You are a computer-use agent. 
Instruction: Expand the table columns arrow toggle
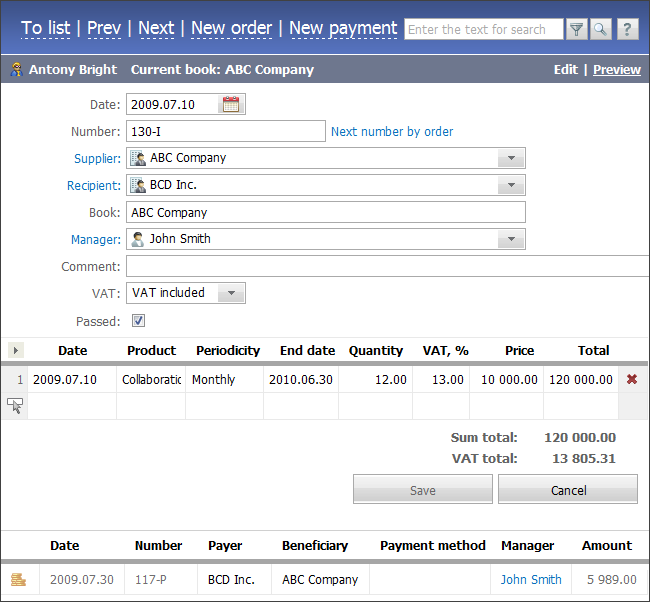coord(16,350)
